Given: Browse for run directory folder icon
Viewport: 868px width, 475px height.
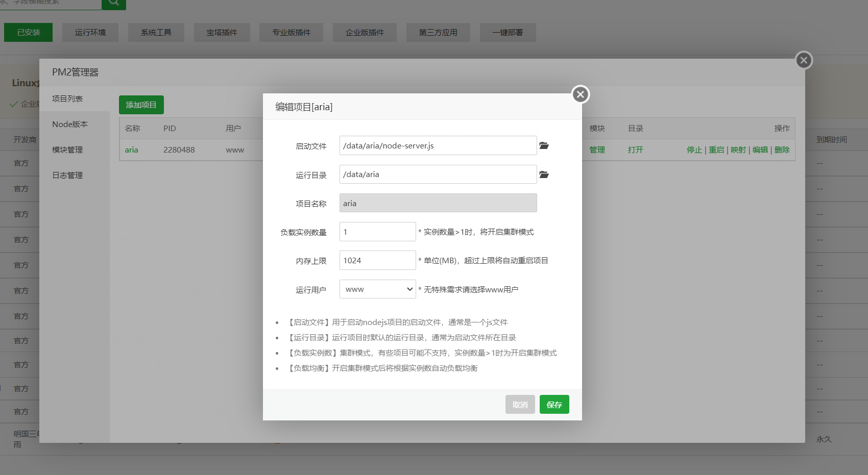Looking at the screenshot, I should pos(544,174).
